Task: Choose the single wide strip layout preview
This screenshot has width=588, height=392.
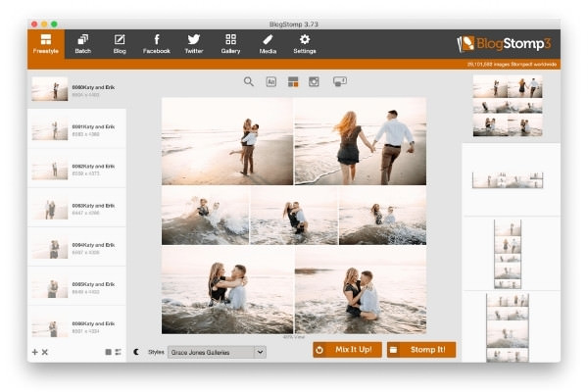Action: click(508, 180)
